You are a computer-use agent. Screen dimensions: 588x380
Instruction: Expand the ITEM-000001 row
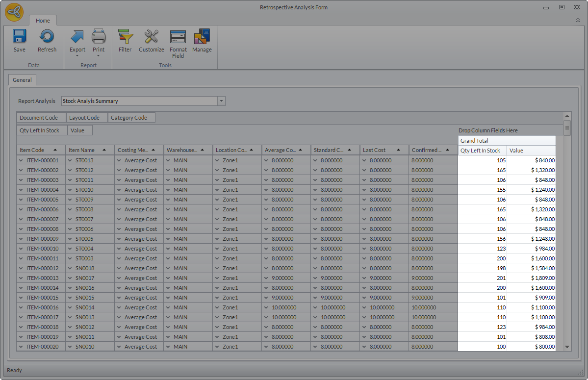pyautogui.click(x=21, y=160)
